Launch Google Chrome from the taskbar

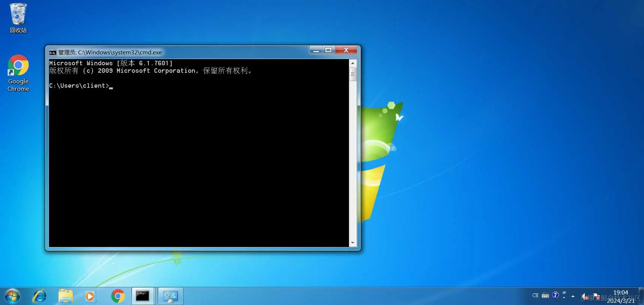(x=118, y=296)
